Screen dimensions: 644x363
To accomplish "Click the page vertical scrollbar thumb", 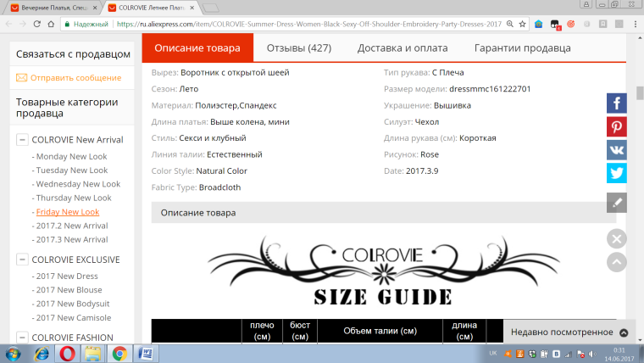I will pyautogui.click(x=640, y=93).
